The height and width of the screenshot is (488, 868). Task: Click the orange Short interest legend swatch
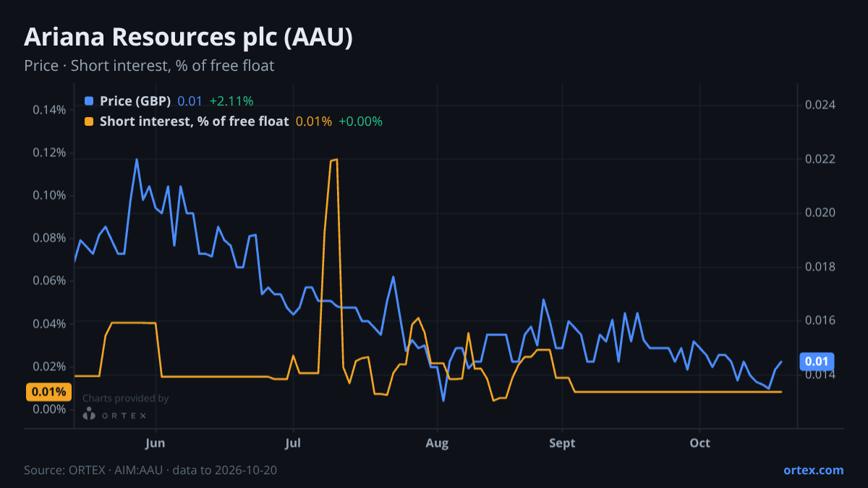(89, 121)
